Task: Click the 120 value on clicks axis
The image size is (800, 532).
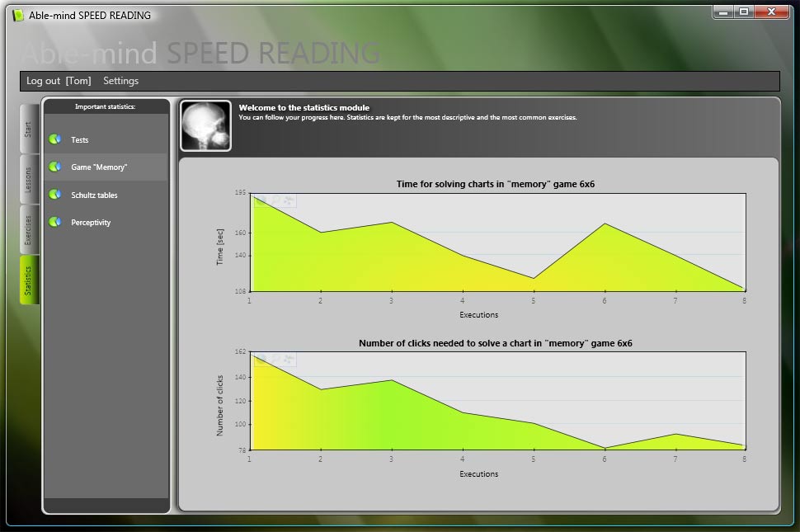Action: coord(240,401)
